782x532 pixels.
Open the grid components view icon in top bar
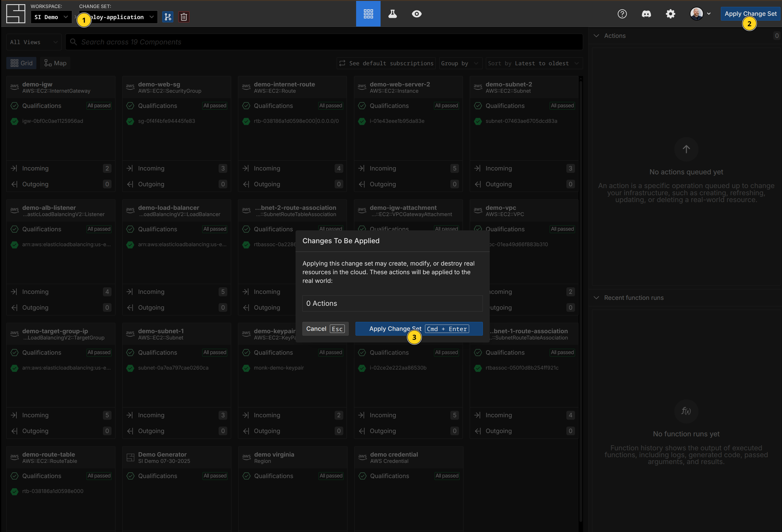(368, 14)
